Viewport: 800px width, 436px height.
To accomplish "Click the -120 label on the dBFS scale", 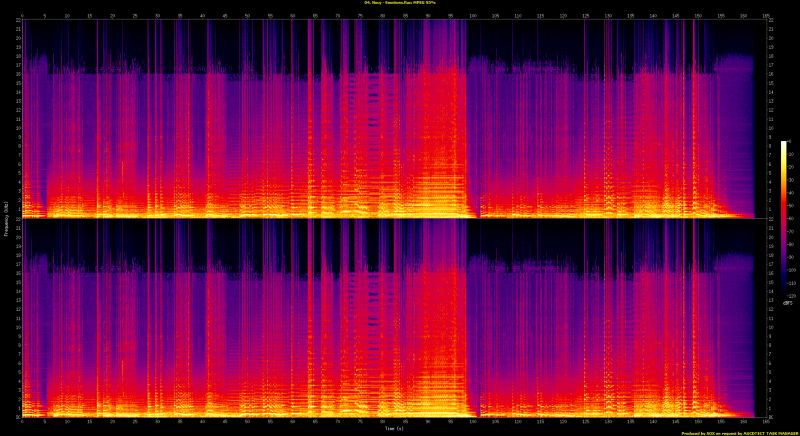I will click(791, 295).
